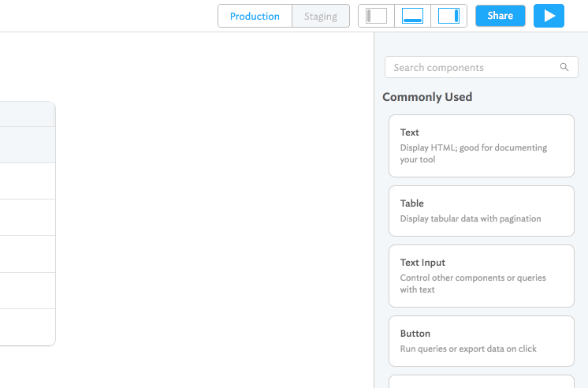Select the Table component card
Viewport: 588px width, 388px height.
click(481, 211)
